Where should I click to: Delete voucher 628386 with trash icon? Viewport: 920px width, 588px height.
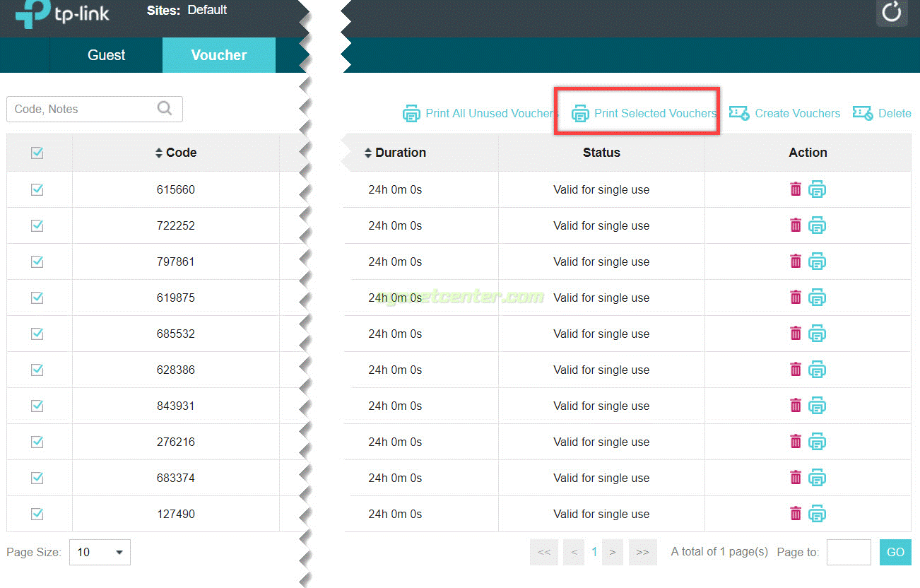point(796,370)
